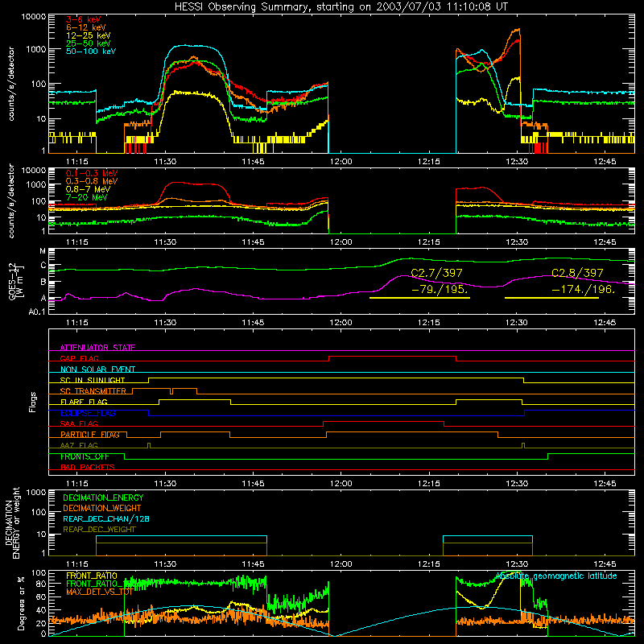Viewport: 644px width, 644px height.
Task: Click the MAX_DET_VS_TOT legend label
Action: point(99,592)
